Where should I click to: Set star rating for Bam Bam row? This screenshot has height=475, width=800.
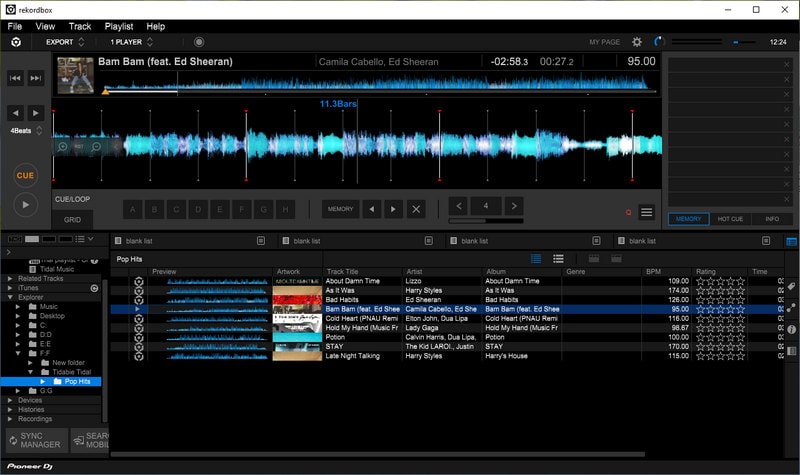coord(720,309)
